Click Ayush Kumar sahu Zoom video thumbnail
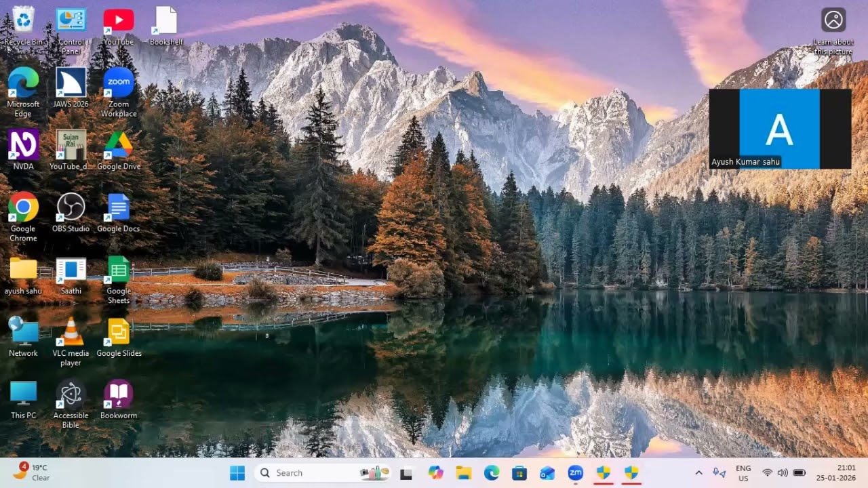The image size is (868, 488). click(780, 129)
